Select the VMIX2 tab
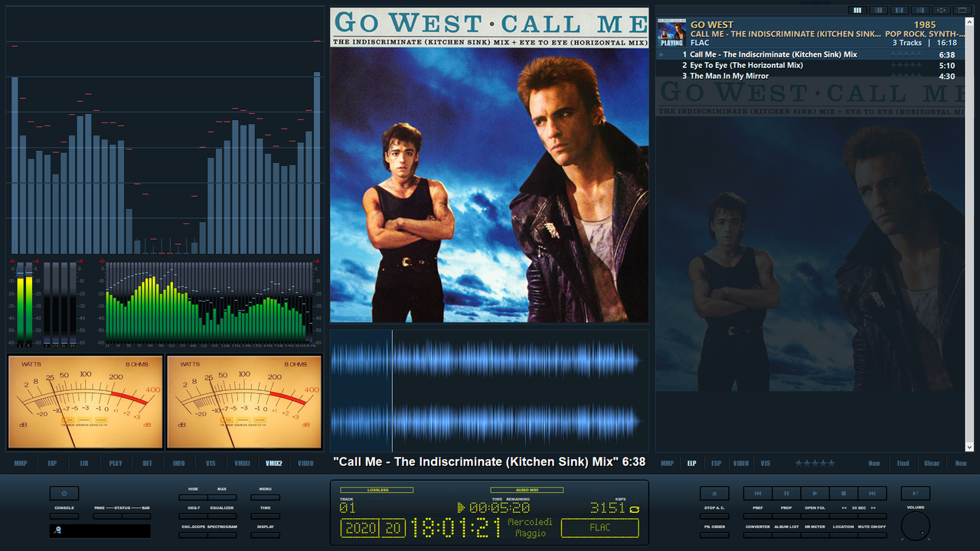This screenshot has height=551, width=980. [x=273, y=463]
